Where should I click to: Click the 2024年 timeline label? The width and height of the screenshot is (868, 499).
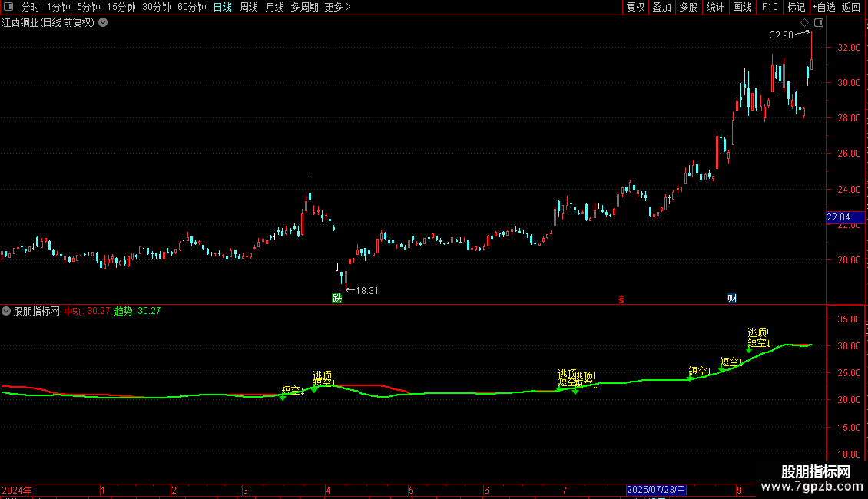(17, 490)
